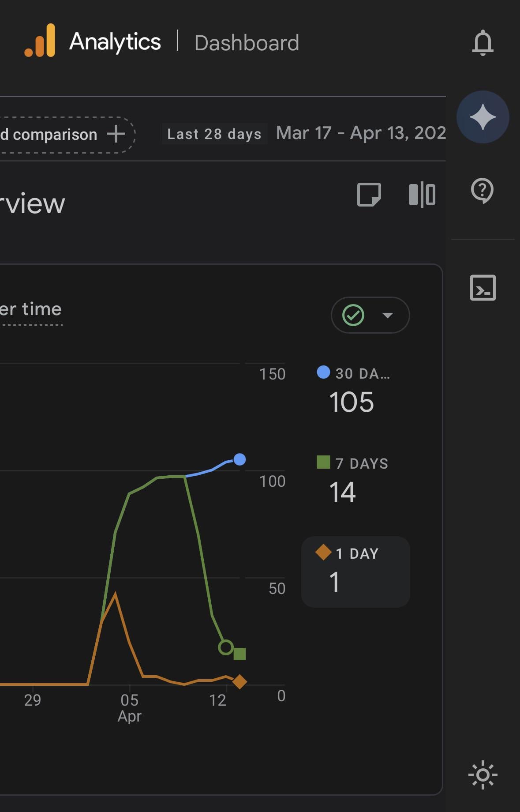This screenshot has width=520, height=812.
Task: Click the Analytics title text
Action: click(115, 42)
